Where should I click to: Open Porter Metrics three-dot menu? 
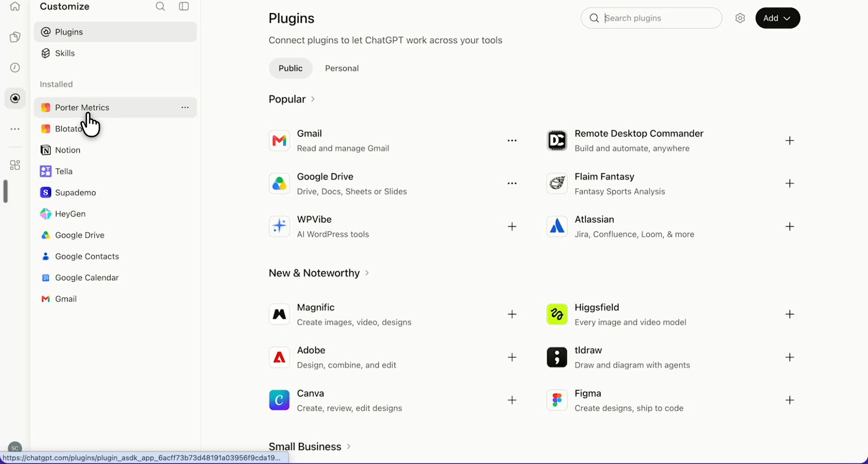pyautogui.click(x=185, y=107)
